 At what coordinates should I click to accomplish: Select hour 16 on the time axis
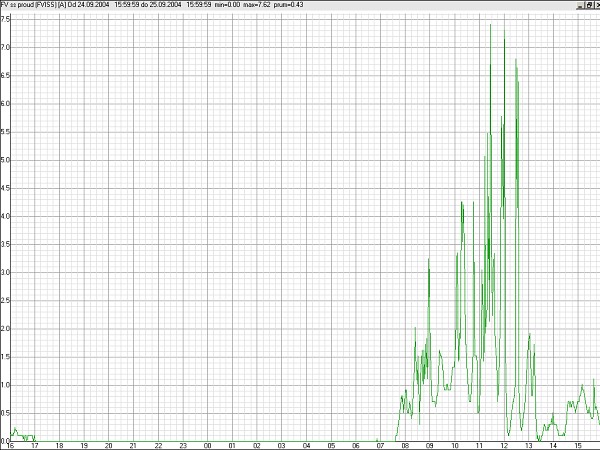tap(10, 446)
